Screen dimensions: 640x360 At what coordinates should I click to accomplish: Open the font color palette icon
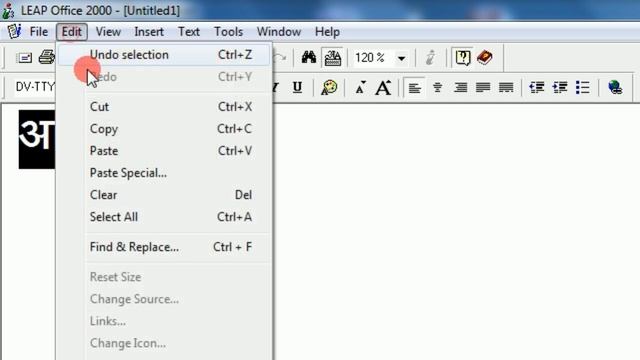point(329,87)
